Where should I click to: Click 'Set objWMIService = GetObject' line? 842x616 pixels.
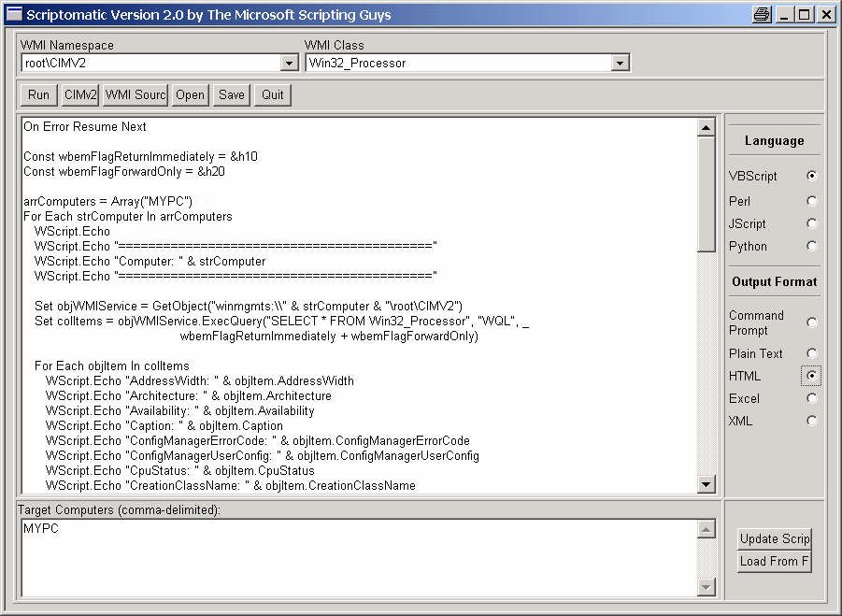point(249,307)
